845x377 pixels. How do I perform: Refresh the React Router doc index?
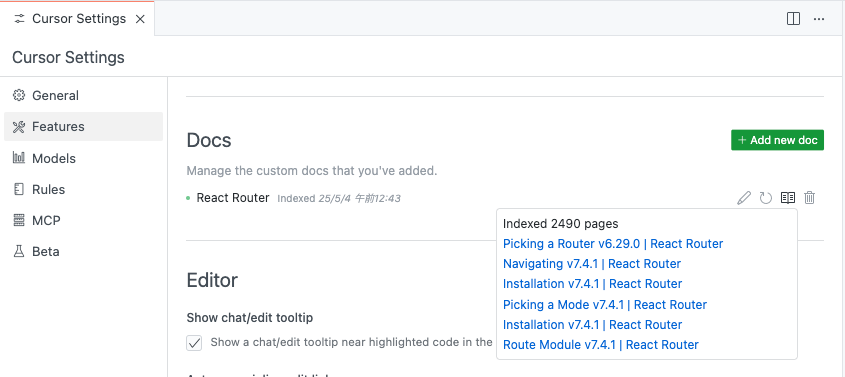coord(766,198)
